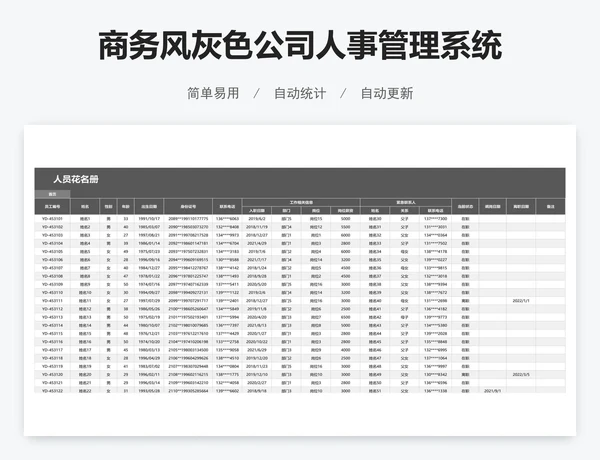
Task: Click salary cell 6500 in YD-453113 row
Action: (x=345, y=317)
